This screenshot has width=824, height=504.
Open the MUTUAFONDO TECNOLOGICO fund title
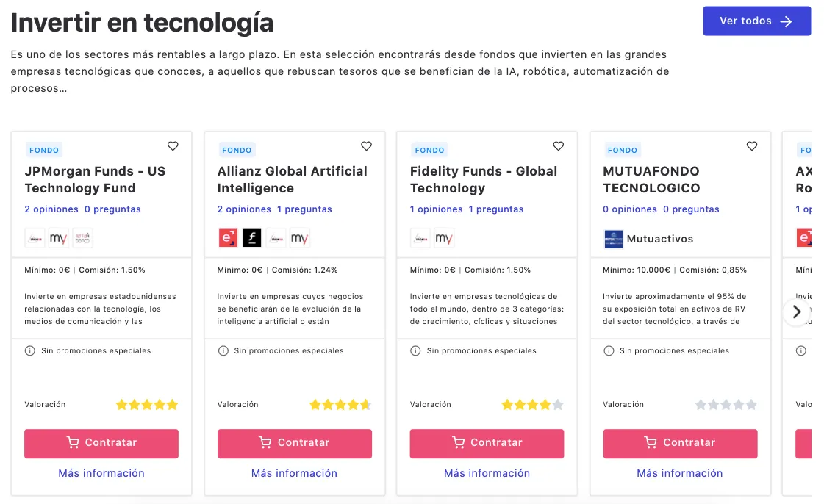click(x=651, y=179)
